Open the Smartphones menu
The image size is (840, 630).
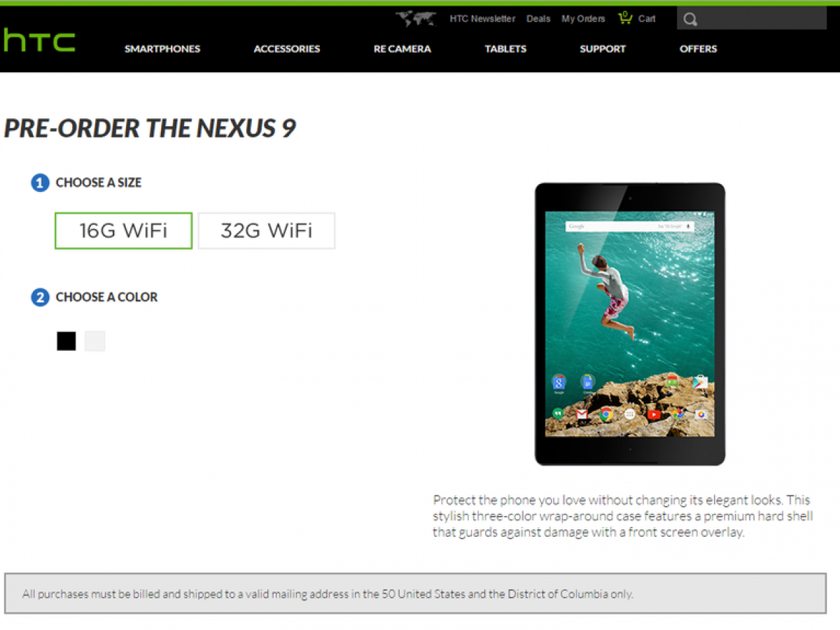click(x=162, y=49)
